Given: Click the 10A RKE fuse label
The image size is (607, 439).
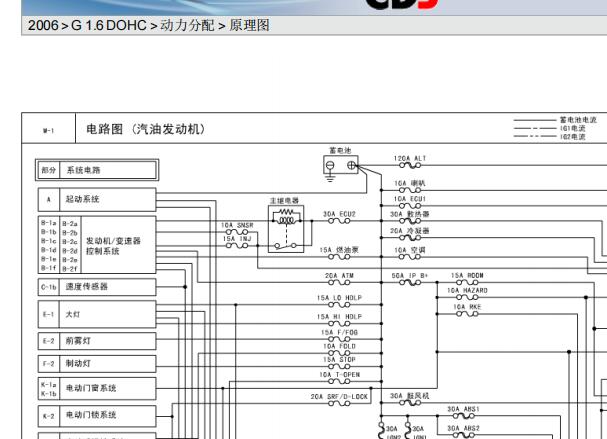Looking at the screenshot, I should pos(467,307).
